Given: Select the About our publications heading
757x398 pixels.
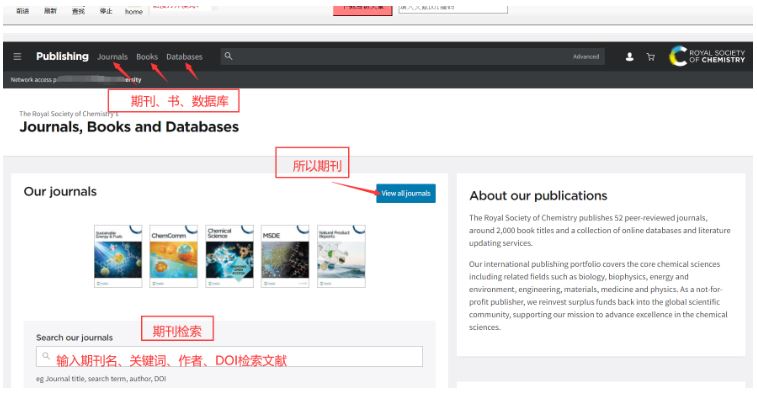Looking at the screenshot, I should [x=538, y=196].
